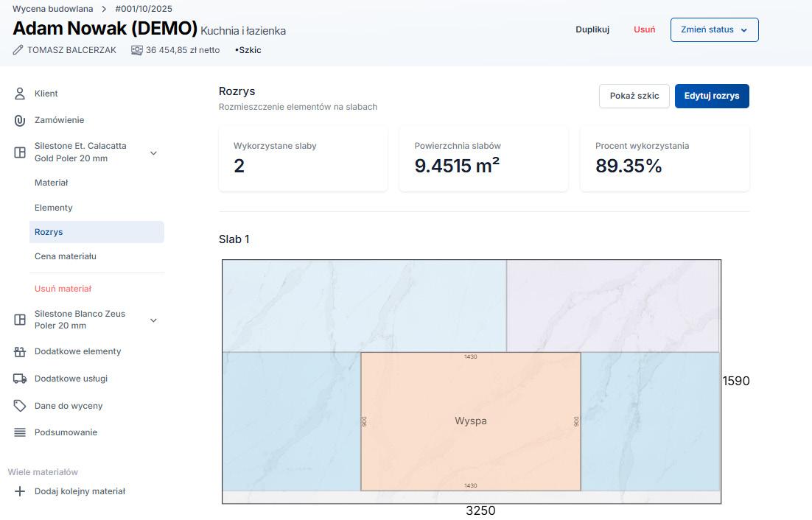Viewport: 812px width, 520px height.
Task: Click the truck icon for Dodatkowe usługi
Action: tap(20, 379)
